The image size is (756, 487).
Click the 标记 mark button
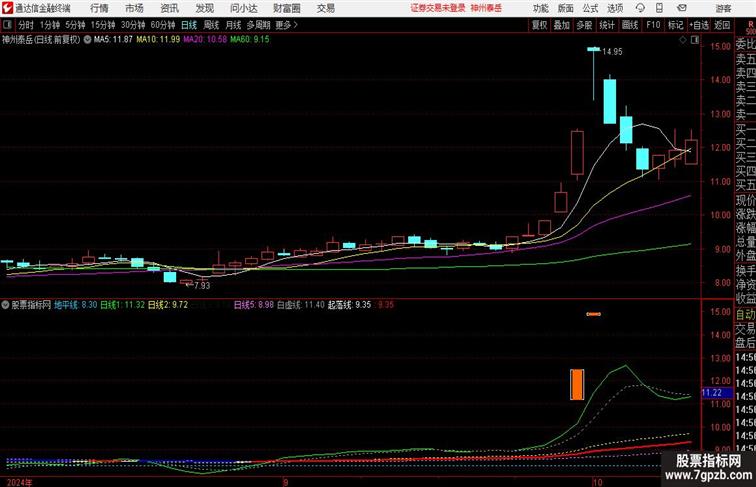click(675, 25)
